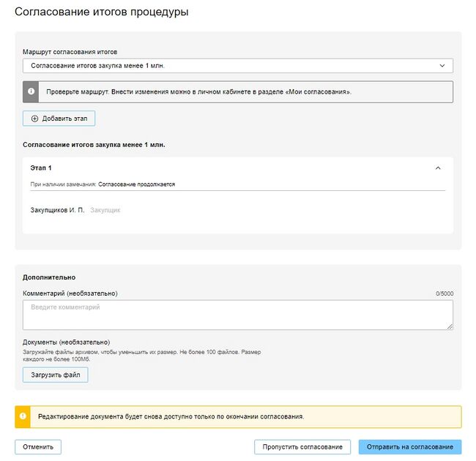
Task: Choose "Пропустить согласование"
Action: pyautogui.click(x=302, y=447)
